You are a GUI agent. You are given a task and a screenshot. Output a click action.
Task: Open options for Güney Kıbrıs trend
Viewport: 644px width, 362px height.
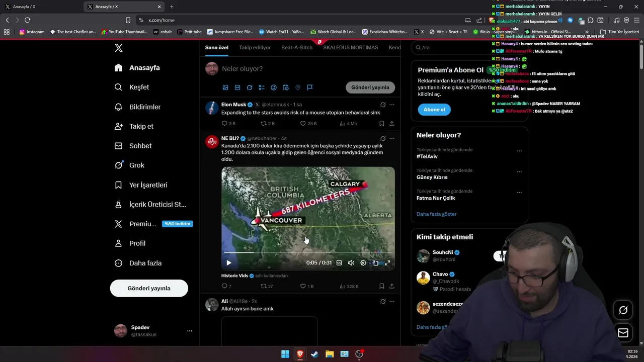(519, 171)
